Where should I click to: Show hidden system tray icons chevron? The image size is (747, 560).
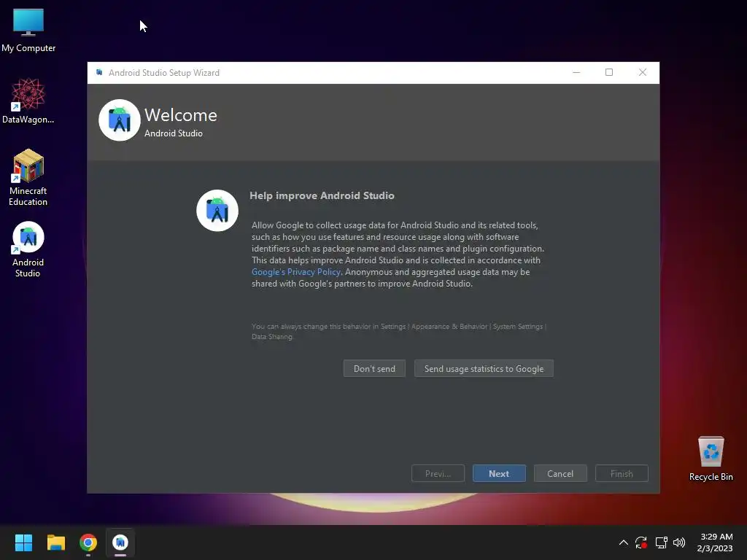click(x=623, y=542)
